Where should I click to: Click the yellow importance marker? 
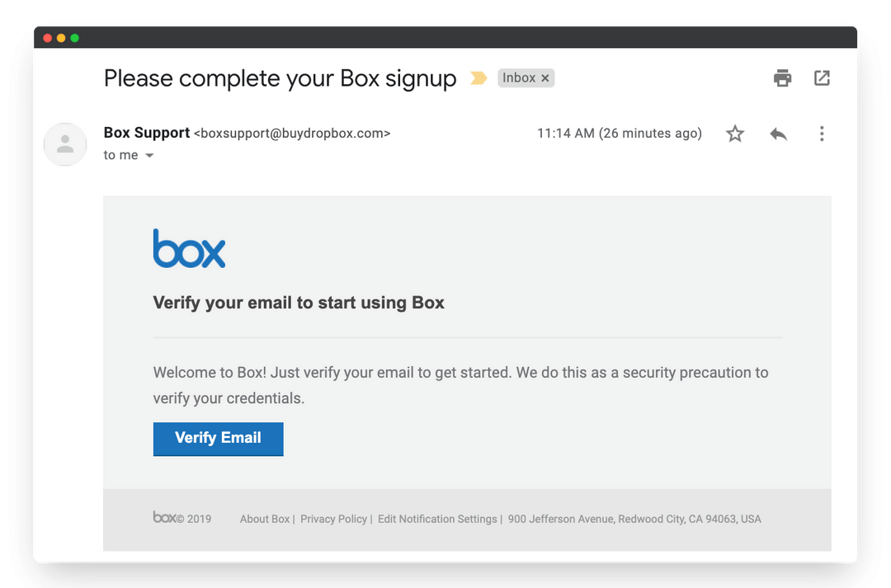[478, 77]
